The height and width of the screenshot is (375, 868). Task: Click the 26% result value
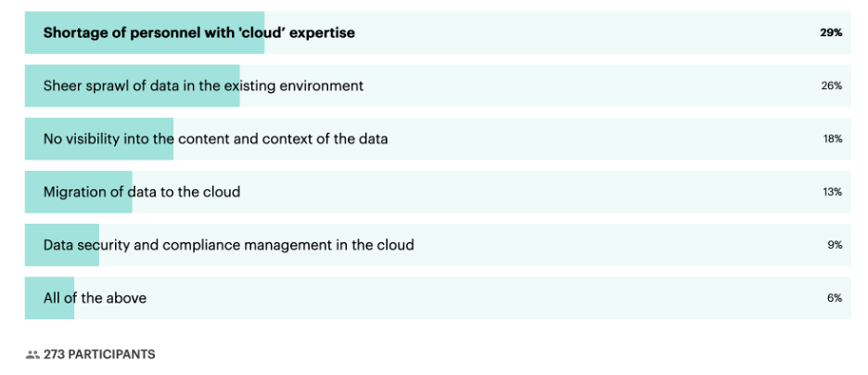832,85
